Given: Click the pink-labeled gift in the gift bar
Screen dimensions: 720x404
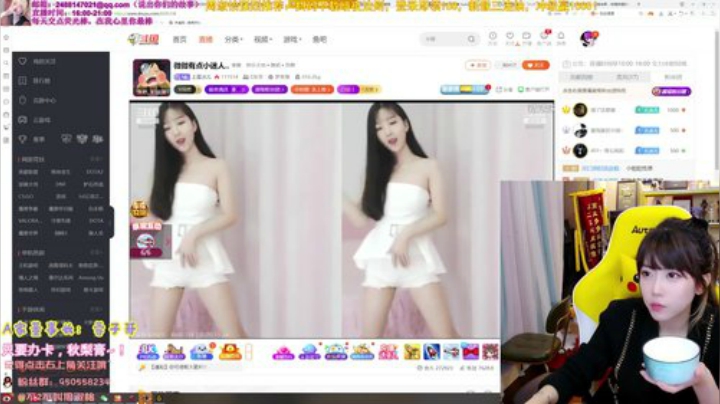Looking at the screenshot, I should coord(283,352).
